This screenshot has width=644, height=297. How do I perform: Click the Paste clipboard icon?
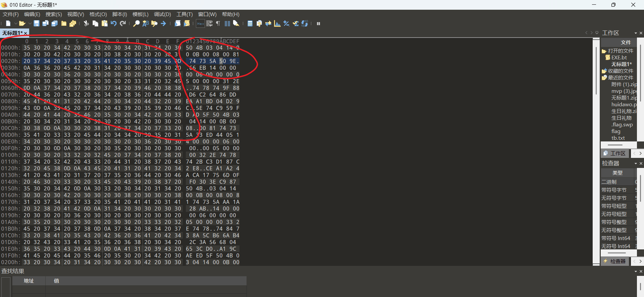coord(105,23)
